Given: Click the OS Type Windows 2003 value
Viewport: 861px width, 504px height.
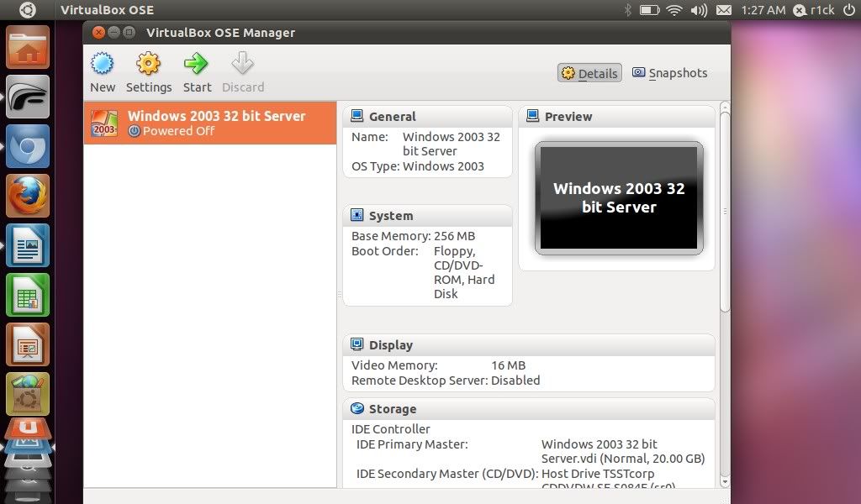Looking at the screenshot, I should pyautogui.click(x=443, y=166).
